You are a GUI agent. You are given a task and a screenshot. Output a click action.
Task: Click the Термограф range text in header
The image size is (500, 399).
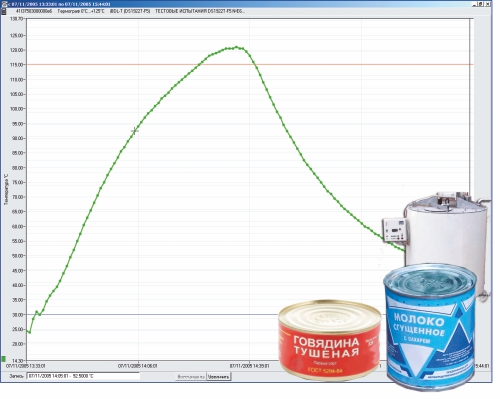pos(81,11)
